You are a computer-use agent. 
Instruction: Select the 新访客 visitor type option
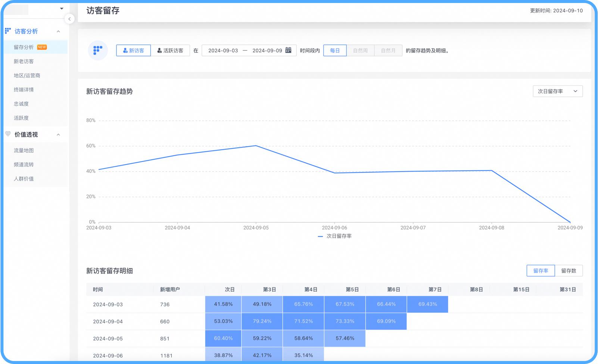tap(133, 50)
